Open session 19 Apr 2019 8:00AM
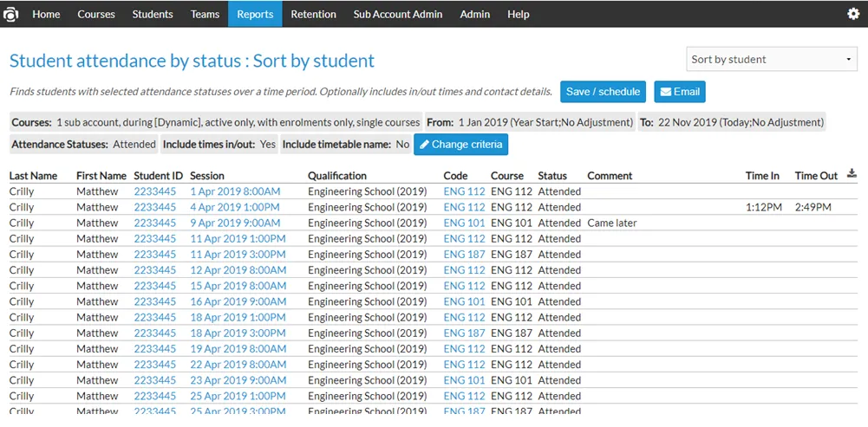The image size is (868, 427). coord(238,349)
